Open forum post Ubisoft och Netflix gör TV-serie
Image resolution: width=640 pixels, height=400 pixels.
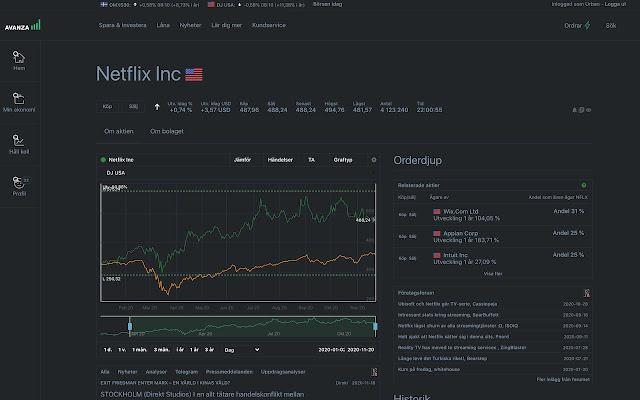tap(447, 304)
